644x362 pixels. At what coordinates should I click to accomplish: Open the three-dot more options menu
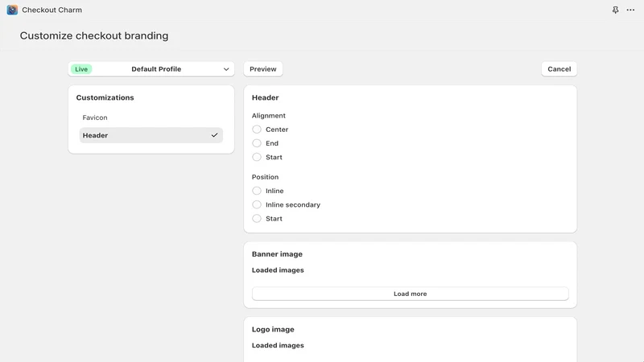(x=630, y=10)
